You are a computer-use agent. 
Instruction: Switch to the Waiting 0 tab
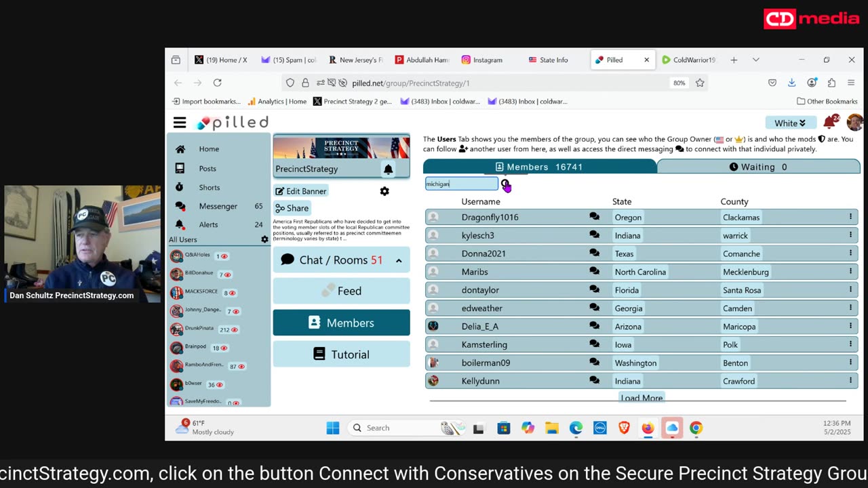click(758, 167)
